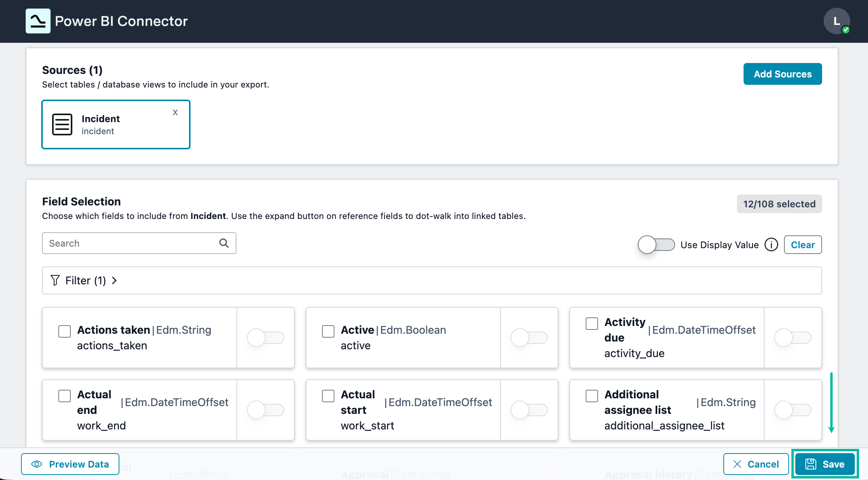Click the activity_due field name

[x=634, y=353]
